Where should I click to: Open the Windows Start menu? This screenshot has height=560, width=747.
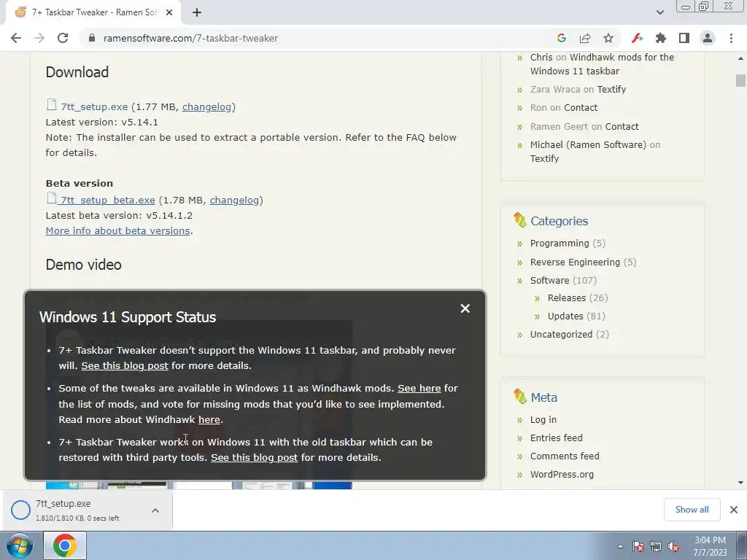pyautogui.click(x=20, y=545)
